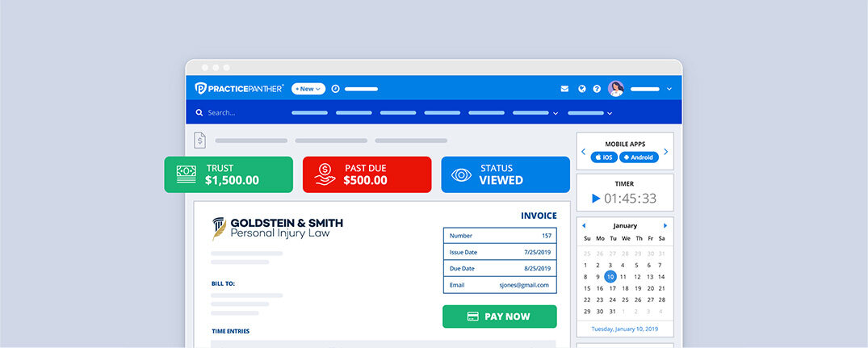Click the Trust $1,500.00 green card

pyautogui.click(x=229, y=174)
